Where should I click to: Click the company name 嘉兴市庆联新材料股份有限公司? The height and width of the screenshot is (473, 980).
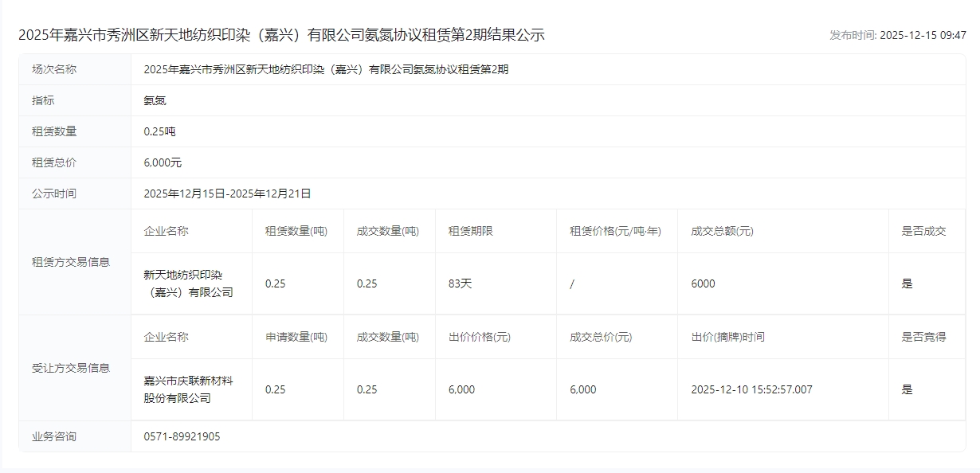tap(188, 389)
